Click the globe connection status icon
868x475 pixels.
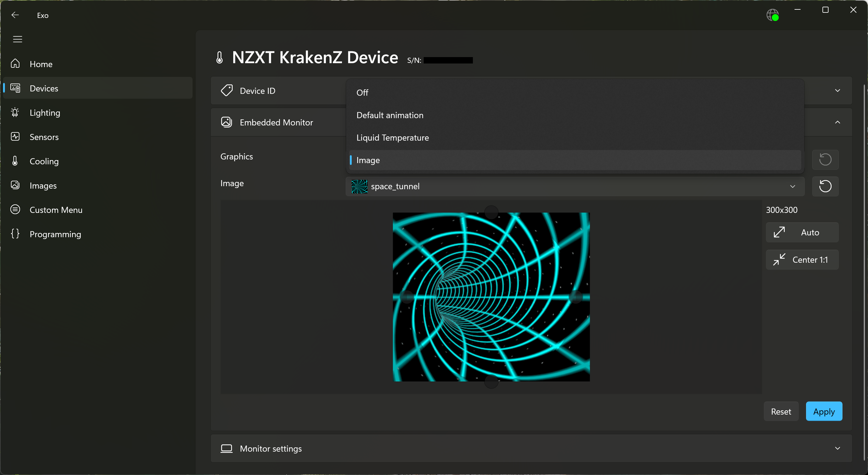[772, 15]
